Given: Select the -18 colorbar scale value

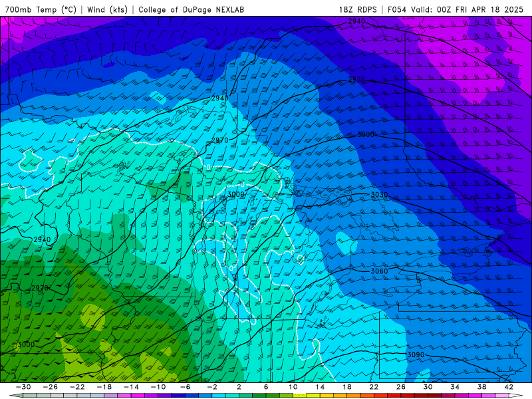Looking at the screenshot, I should (104, 387).
